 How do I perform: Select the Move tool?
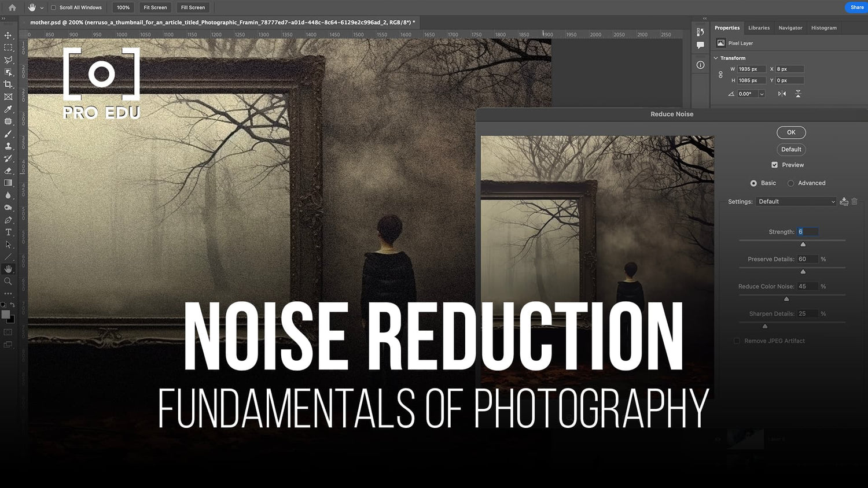[8, 35]
